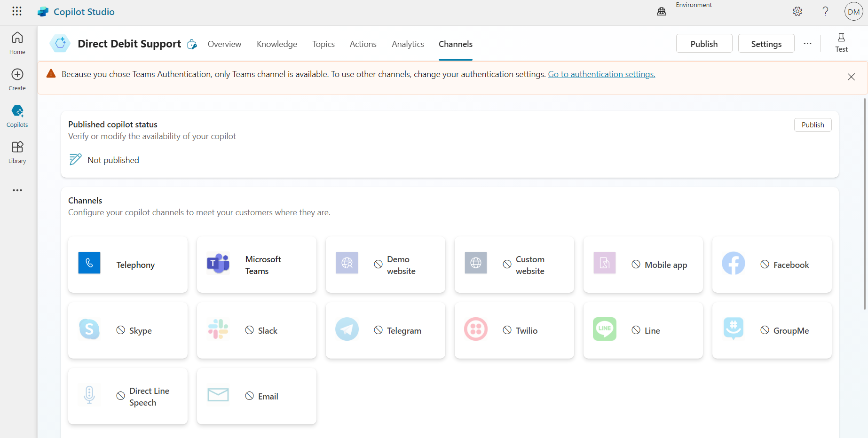Switch to the Knowledge tab
The height and width of the screenshot is (438, 868).
click(x=276, y=44)
